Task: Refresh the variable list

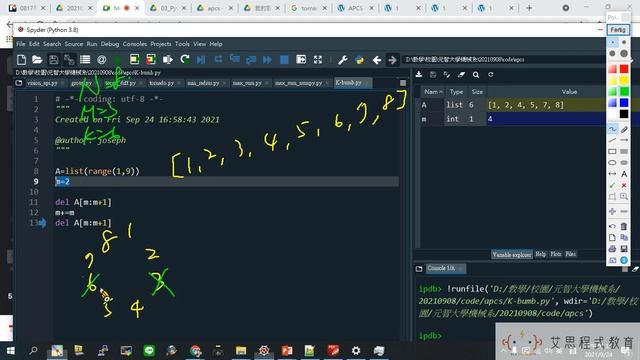Action: pos(491,74)
